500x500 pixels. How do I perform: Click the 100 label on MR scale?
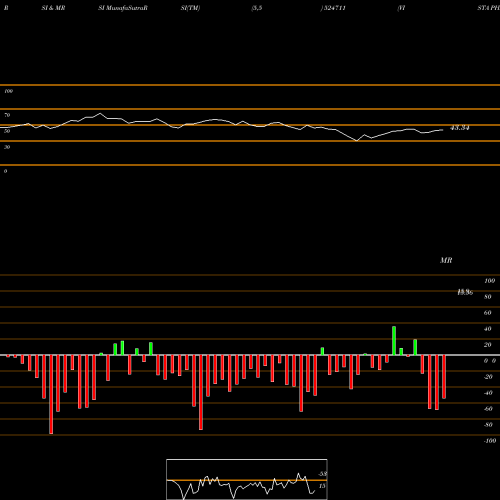(490, 281)
